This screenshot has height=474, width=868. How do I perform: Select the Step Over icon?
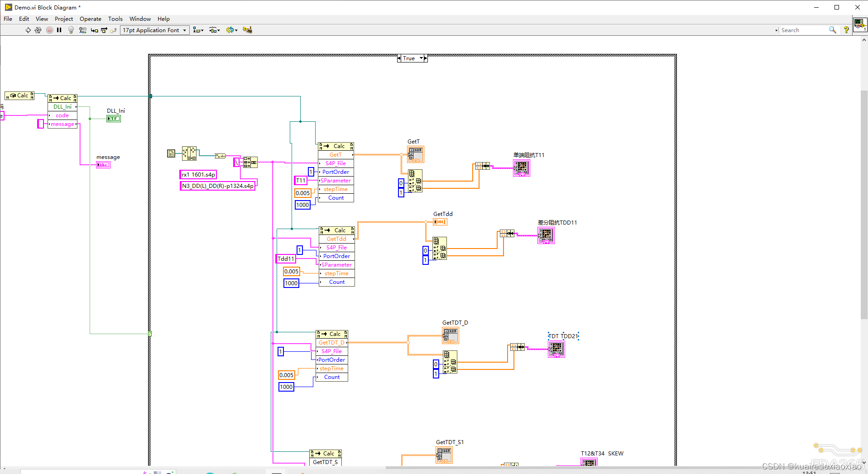pyautogui.click(x=104, y=30)
